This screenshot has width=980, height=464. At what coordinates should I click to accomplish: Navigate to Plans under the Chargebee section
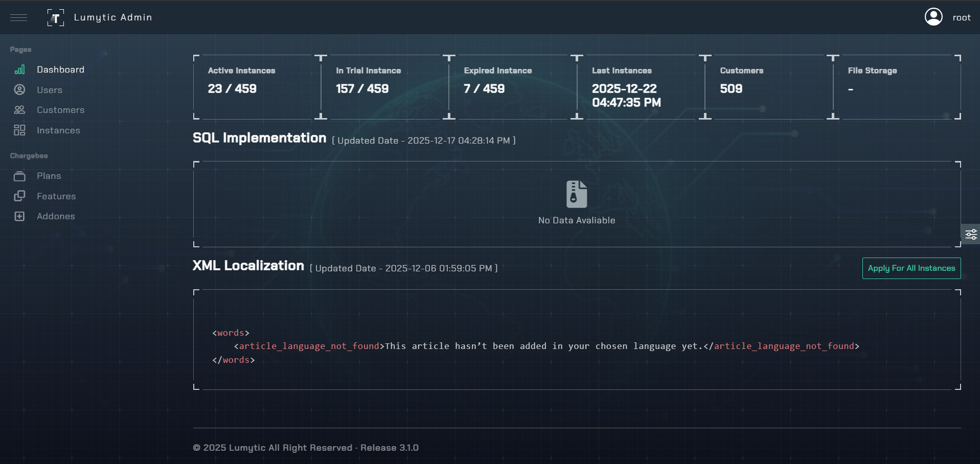point(49,176)
